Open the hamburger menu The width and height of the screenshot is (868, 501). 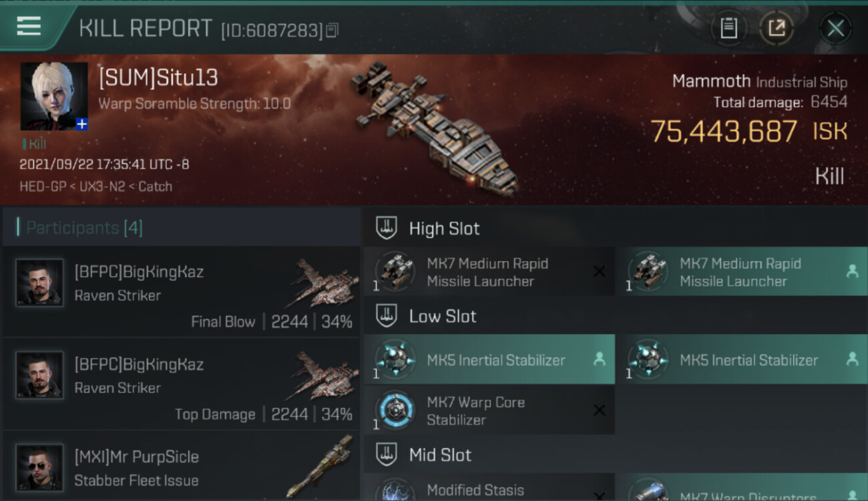point(29,27)
